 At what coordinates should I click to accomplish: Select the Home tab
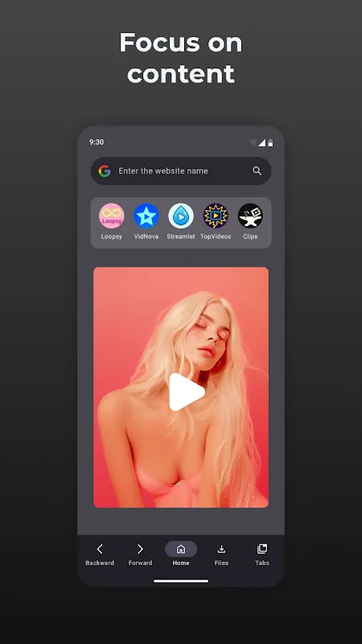coord(181,555)
